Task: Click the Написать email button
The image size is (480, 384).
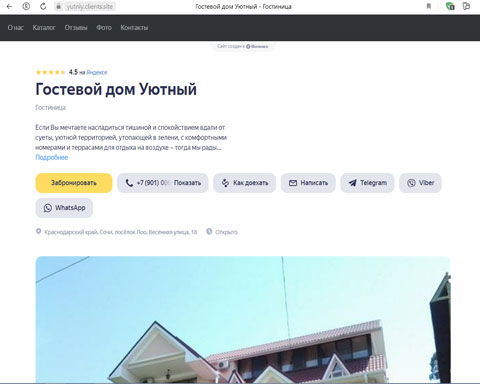Action: pyautogui.click(x=308, y=183)
